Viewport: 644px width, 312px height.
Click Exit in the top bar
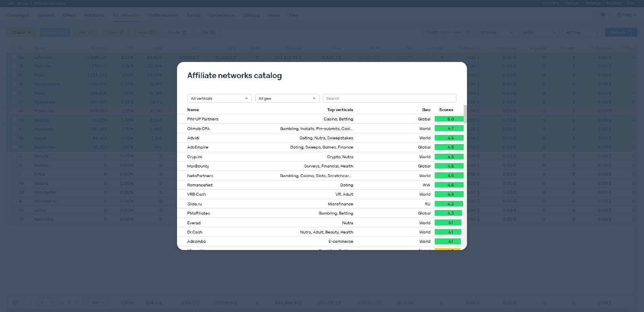pos(631,3)
